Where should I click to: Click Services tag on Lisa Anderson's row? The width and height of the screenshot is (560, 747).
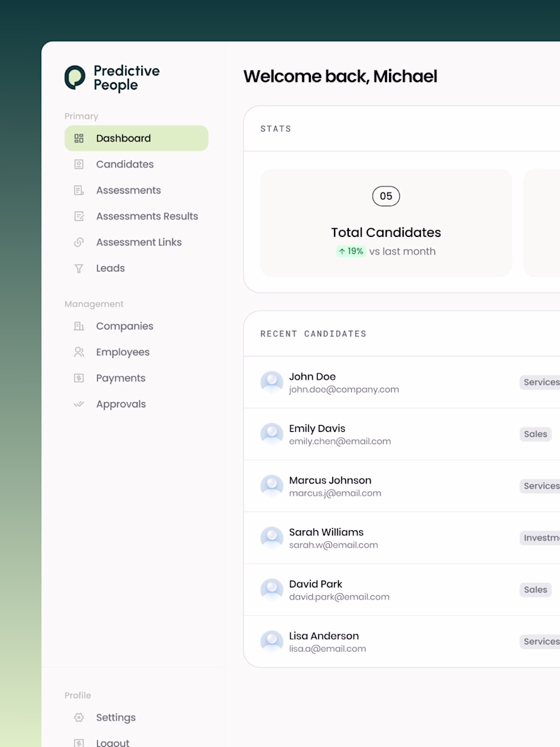point(540,642)
